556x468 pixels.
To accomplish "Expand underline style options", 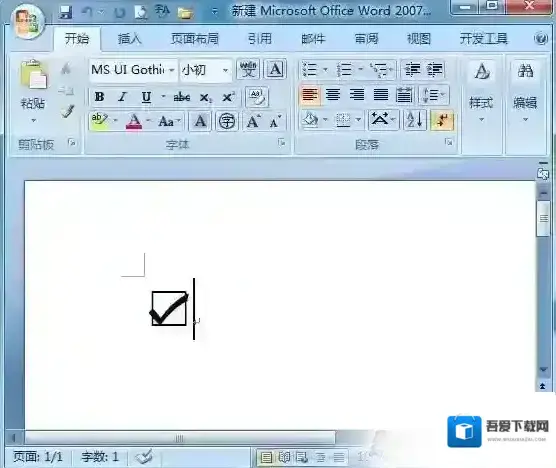I will point(163,96).
